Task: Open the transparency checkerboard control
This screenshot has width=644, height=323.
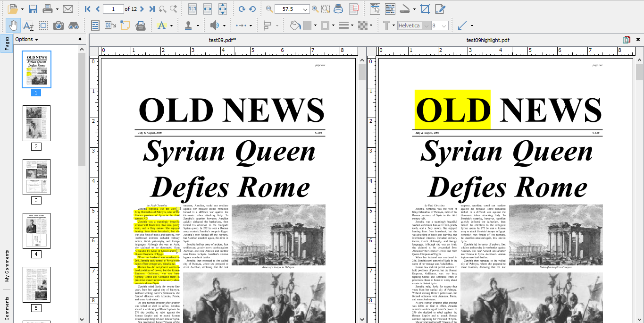Action: tap(362, 25)
